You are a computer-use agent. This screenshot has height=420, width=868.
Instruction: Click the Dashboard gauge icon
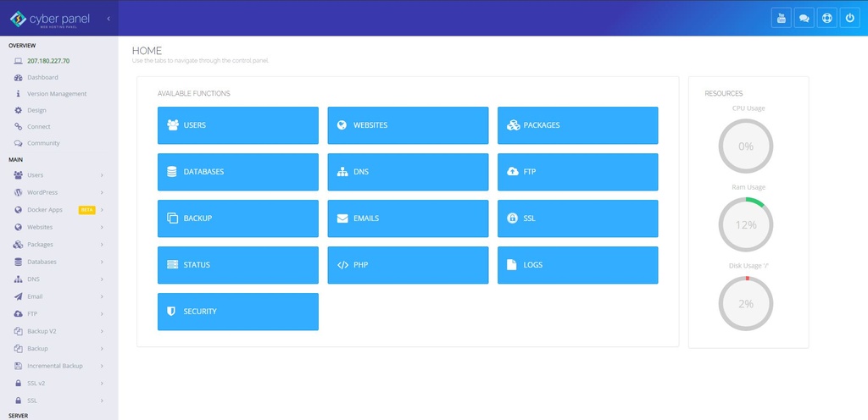coord(18,77)
